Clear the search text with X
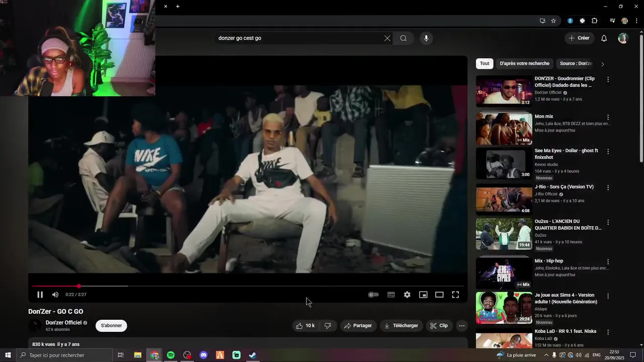Image resolution: width=644 pixels, height=362 pixels. click(387, 38)
